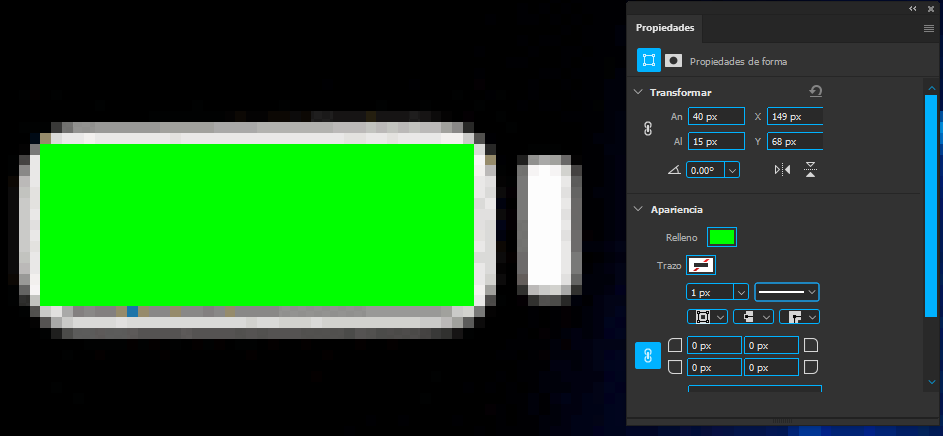943x436 pixels.
Task: Collapse the Transformar section
Action: pyautogui.click(x=638, y=92)
